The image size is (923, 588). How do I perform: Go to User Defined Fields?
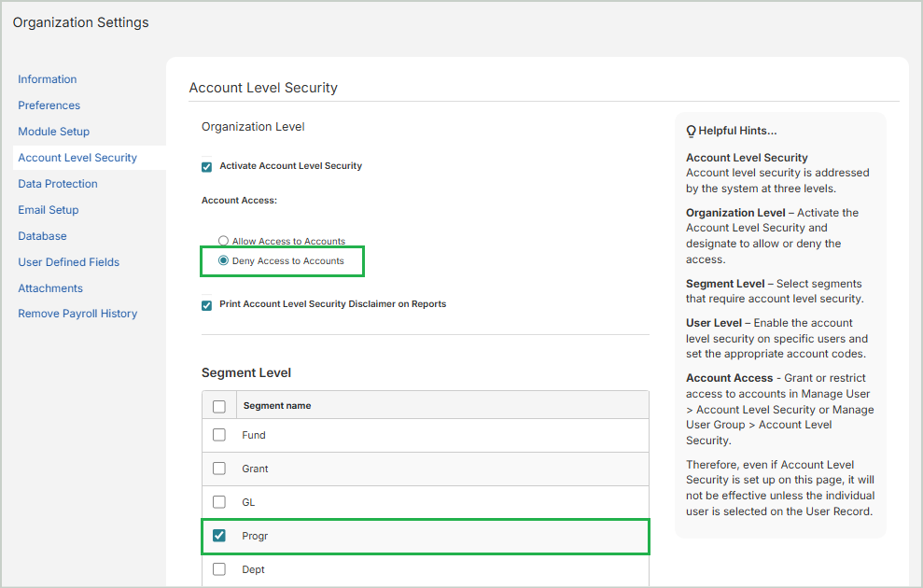click(x=69, y=262)
